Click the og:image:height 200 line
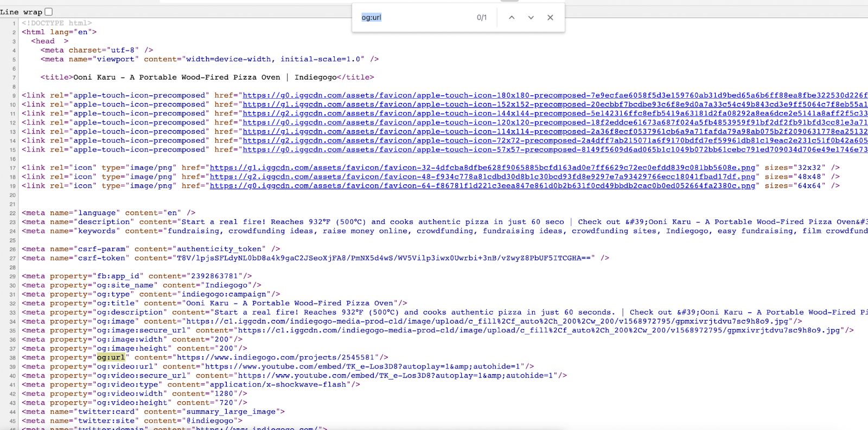Screen dimensions: 868x430 (135, 349)
